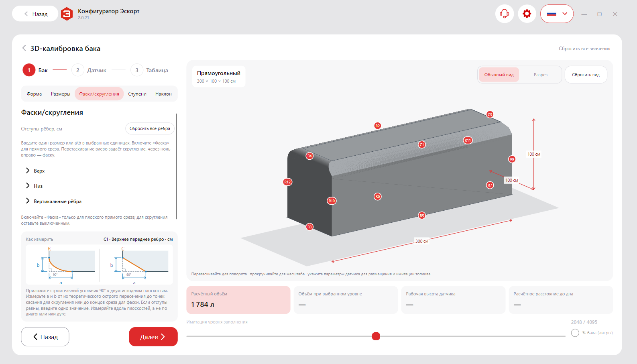Image resolution: width=637 pixels, height=364 pixels.
Task: Select edge marker R11 on tank
Action: (468, 140)
